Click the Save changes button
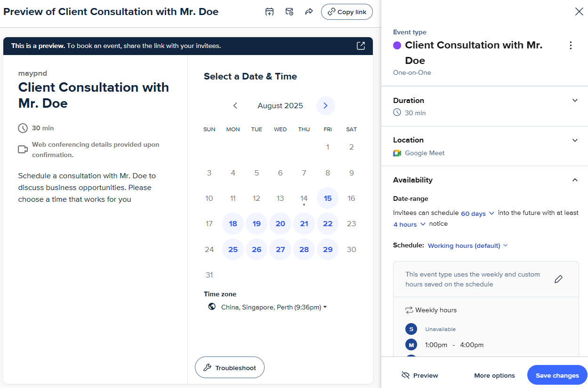This screenshot has width=588, height=388. coord(557,375)
